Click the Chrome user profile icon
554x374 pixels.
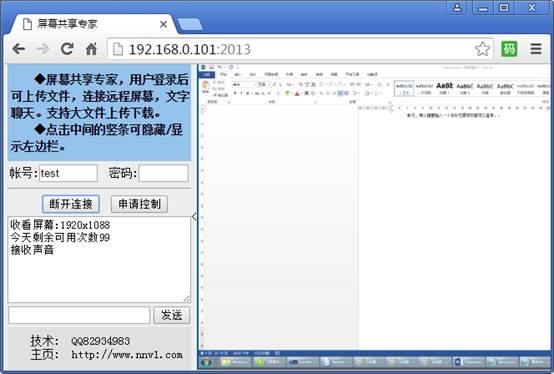coord(457,7)
